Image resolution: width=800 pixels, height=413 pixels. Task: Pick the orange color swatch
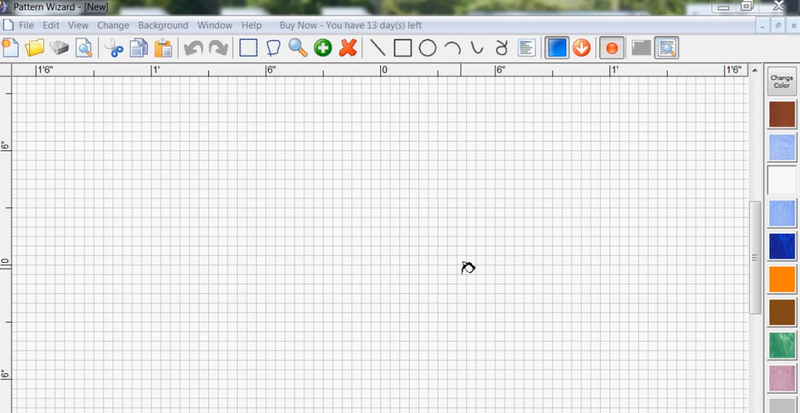pos(782,279)
